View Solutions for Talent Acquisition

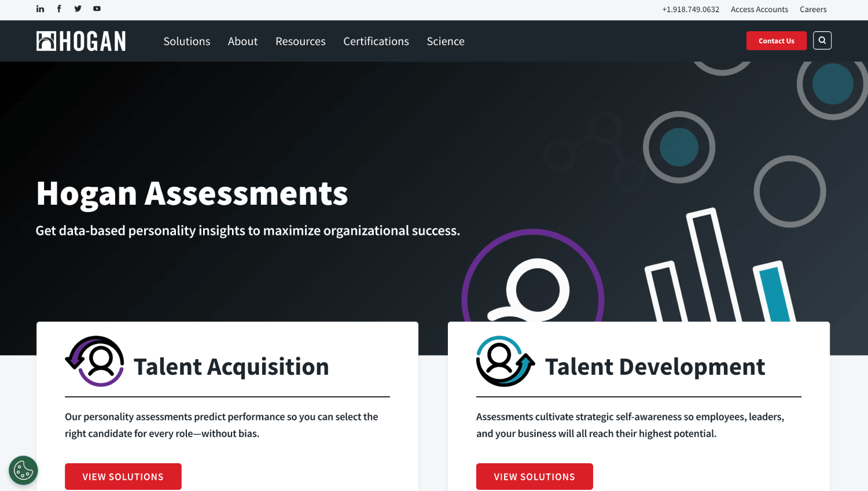[x=123, y=477]
